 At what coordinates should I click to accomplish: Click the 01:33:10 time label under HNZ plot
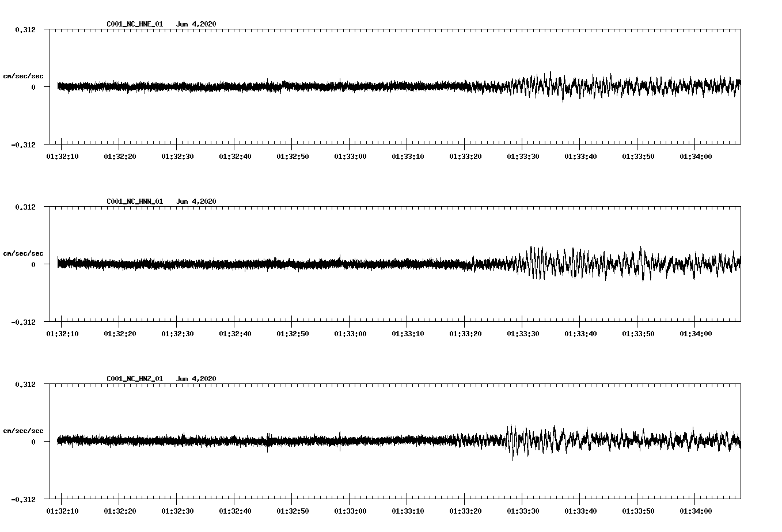click(408, 511)
